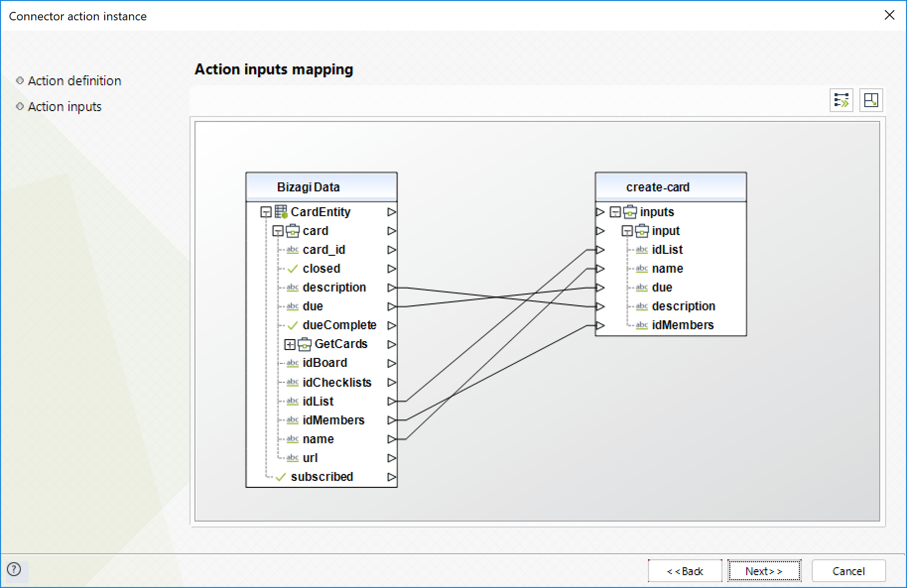Screen dimensions: 907x588
Task: Go to the Action definition step
Action: (x=74, y=81)
